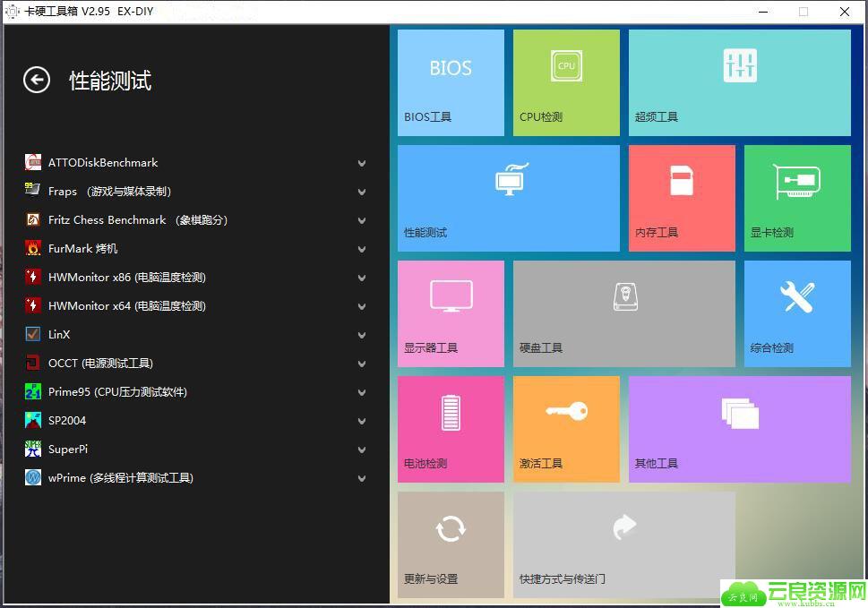Click the SuperPi app icon
Image resolution: width=868 pixels, height=608 pixels.
[32, 449]
